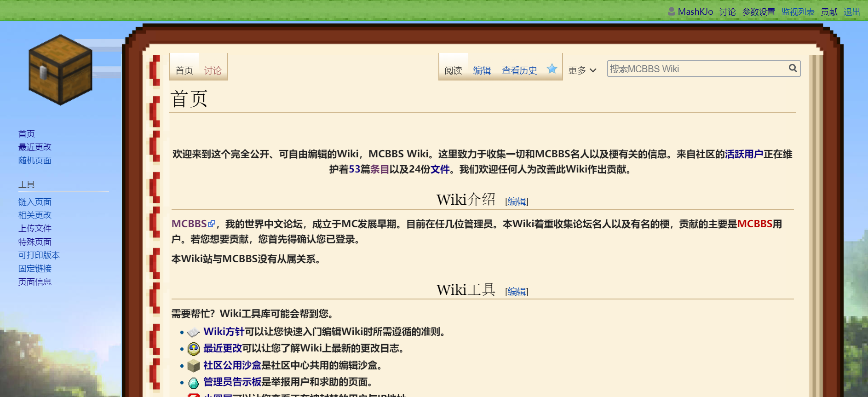Switch to the 首页 page tab
The image size is (868, 397).
[x=184, y=70]
